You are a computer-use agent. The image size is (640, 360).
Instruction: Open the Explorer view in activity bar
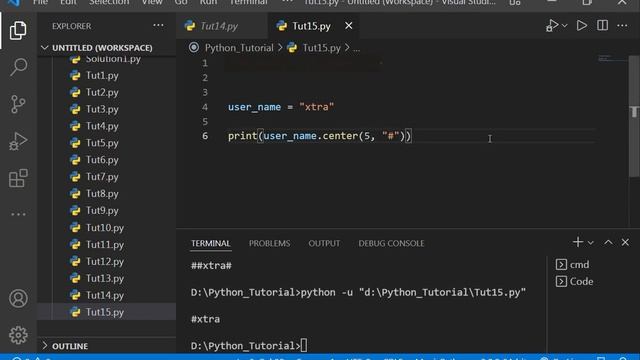[18, 31]
